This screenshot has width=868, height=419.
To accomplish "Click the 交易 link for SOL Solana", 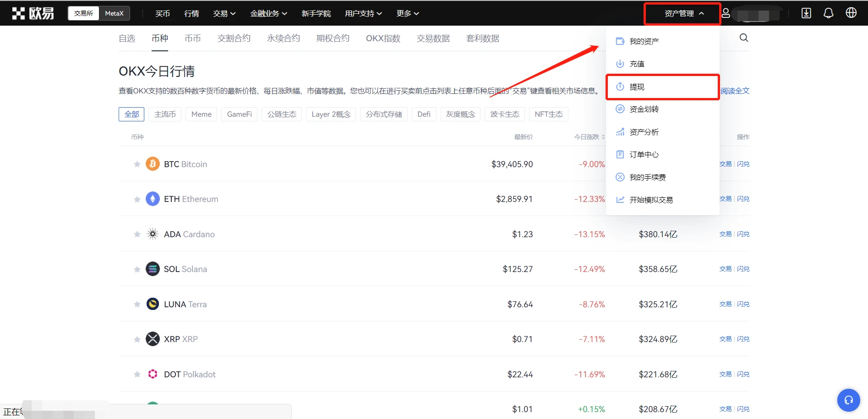I will pos(725,269).
